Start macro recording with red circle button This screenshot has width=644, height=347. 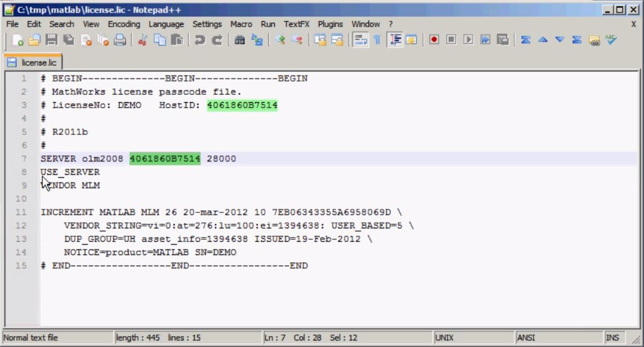click(x=434, y=40)
